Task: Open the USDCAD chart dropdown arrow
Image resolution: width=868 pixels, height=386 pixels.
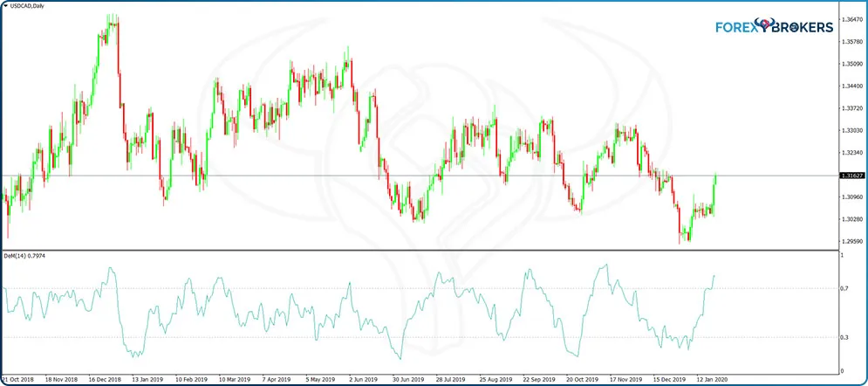Action: click(x=4, y=6)
